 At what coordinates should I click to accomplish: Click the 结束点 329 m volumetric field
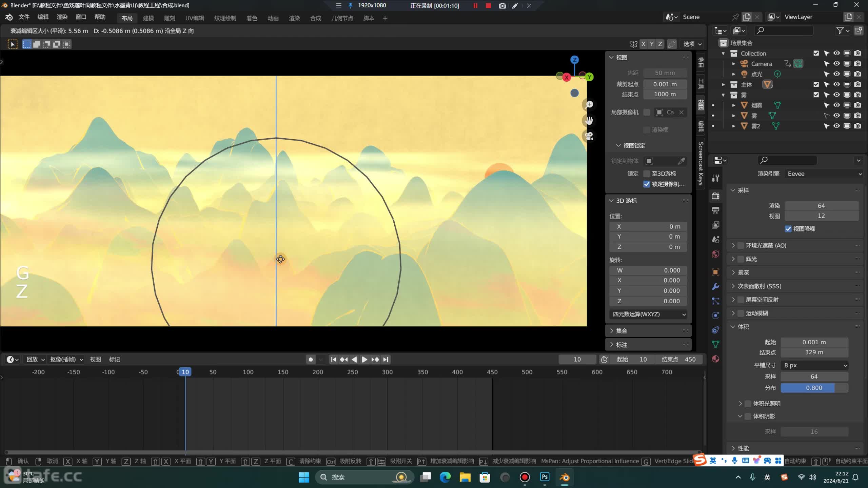(814, 352)
